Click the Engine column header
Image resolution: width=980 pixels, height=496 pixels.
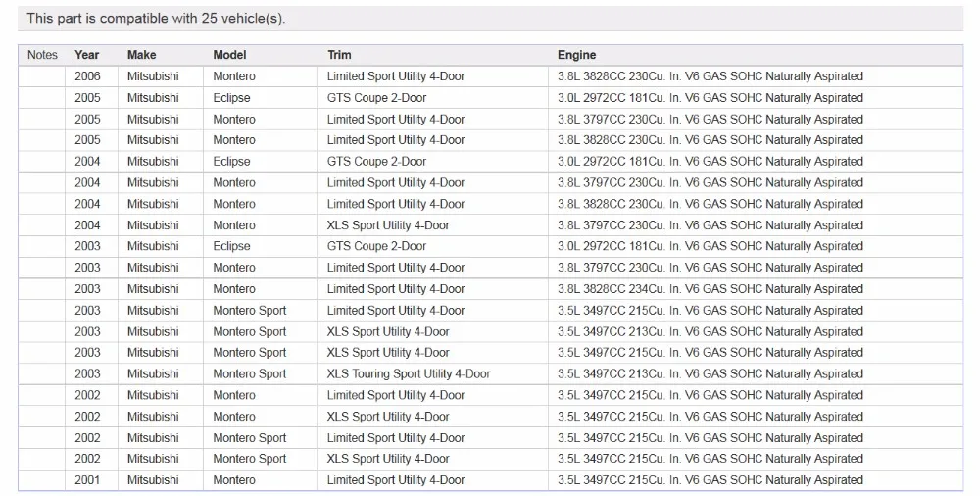(576, 55)
